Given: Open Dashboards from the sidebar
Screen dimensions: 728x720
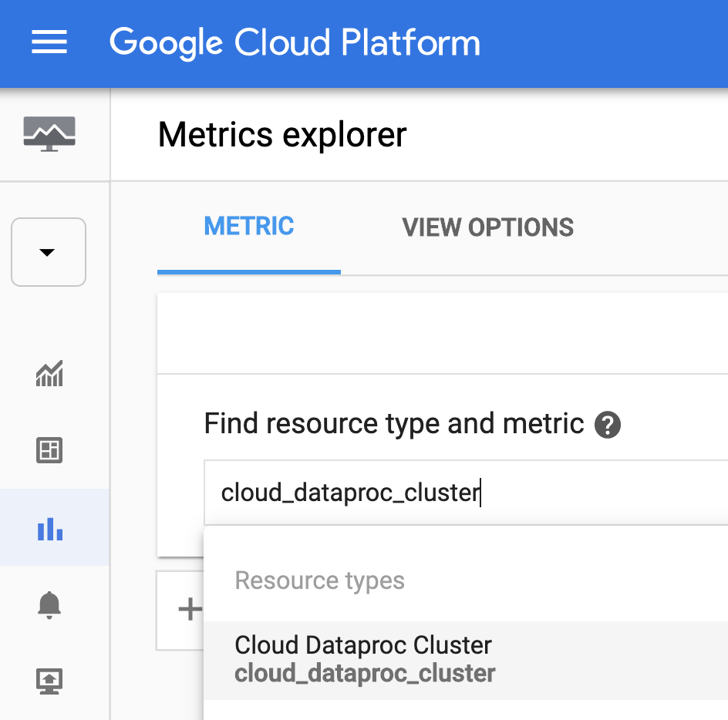Looking at the screenshot, I should tap(49, 450).
